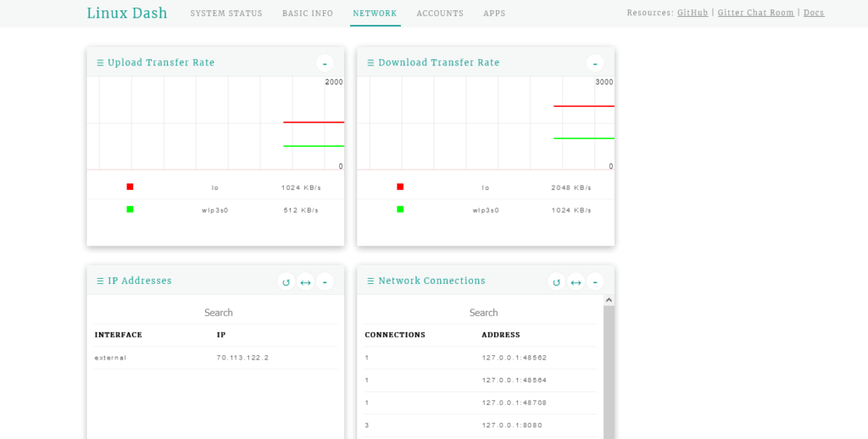This screenshot has width=868, height=439.
Task: Click green wlp3s0 line in Download chart
Action: (584, 138)
